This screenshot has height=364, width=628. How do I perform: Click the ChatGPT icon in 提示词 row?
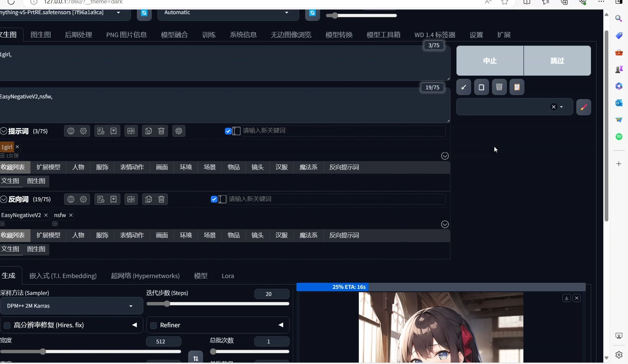[x=179, y=131]
